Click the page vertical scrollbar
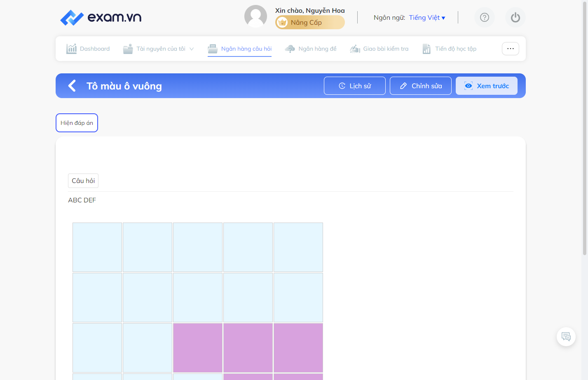588x380 pixels. pos(584,128)
